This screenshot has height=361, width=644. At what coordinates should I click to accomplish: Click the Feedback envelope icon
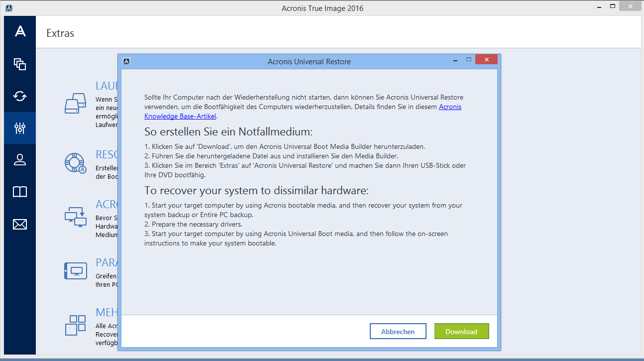pos(20,225)
